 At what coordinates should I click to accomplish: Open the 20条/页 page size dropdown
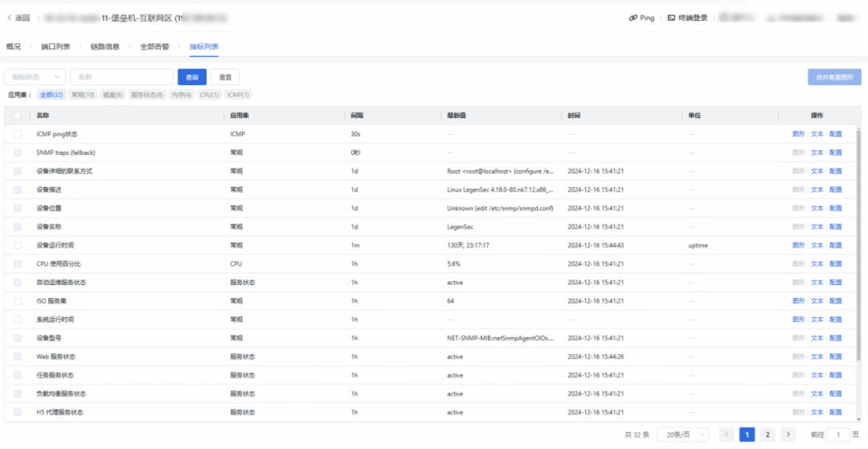tap(682, 435)
